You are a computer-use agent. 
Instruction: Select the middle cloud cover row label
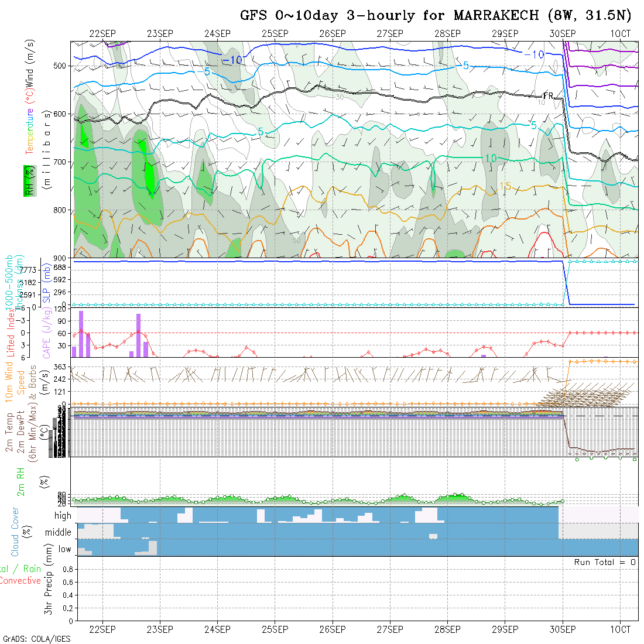coord(59,533)
